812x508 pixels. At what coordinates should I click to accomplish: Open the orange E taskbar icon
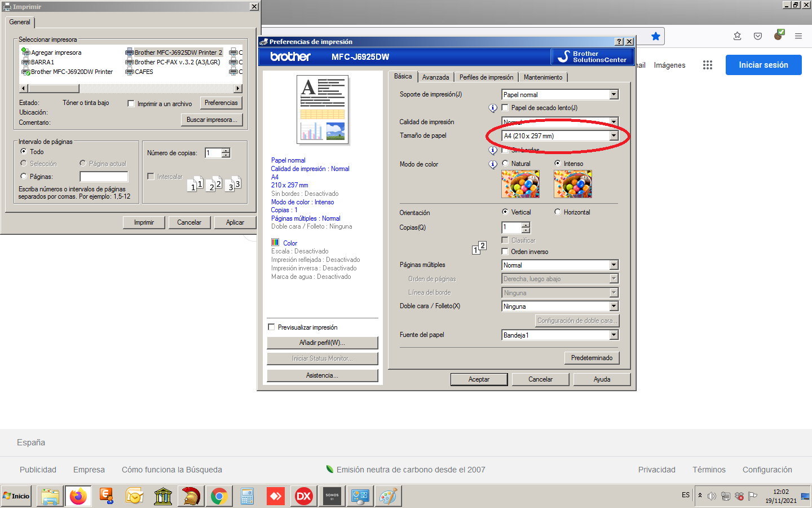click(x=107, y=496)
